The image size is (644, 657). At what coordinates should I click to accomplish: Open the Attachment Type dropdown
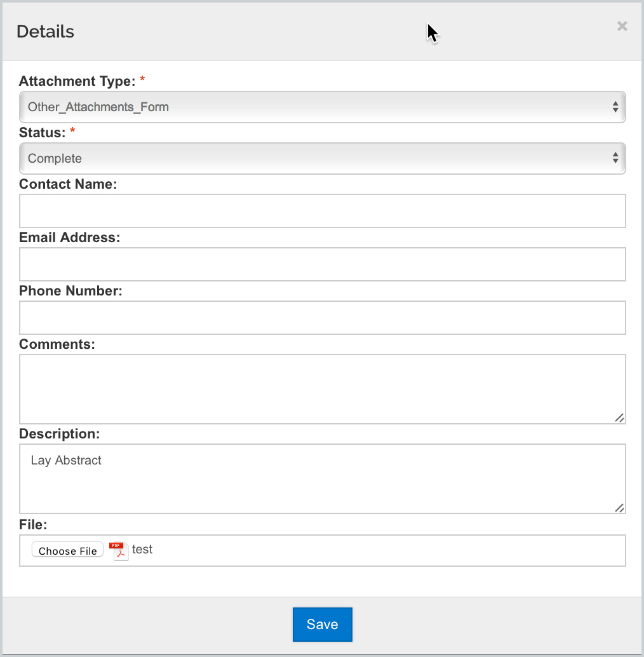pyautogui.click(x=323, y=107)
